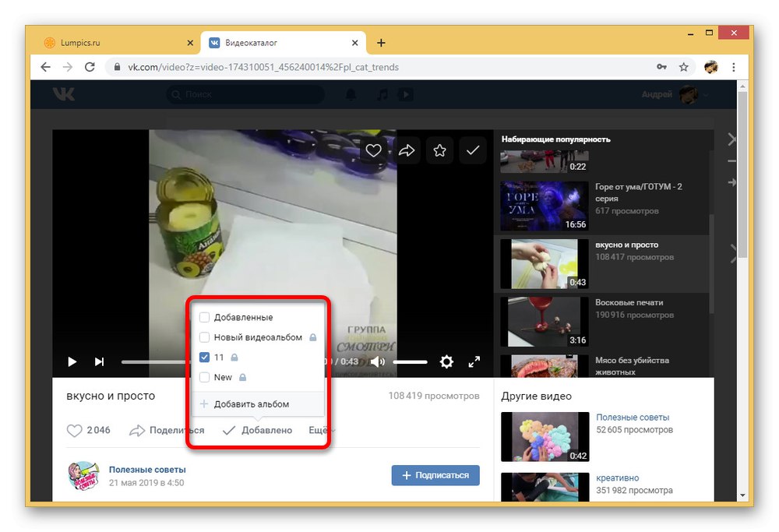Click the bookmark star icon on video overlay
Image resolution: width=779 pixels, height=532 pixels.
click(x=439, y=150)
